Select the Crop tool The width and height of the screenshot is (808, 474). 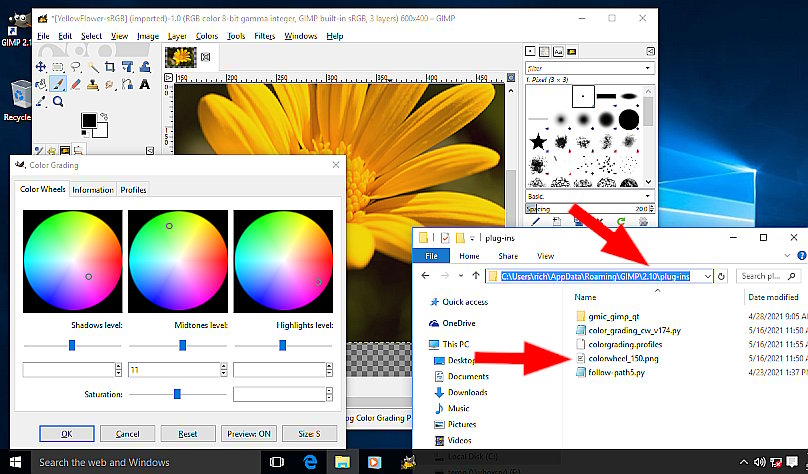click(110, 67)
